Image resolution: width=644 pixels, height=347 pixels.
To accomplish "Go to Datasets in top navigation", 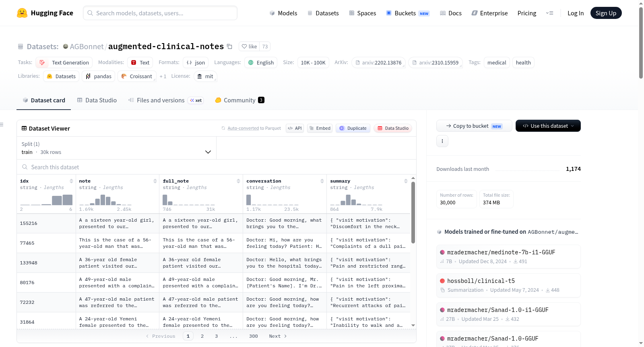I will (x=323, y=13).
